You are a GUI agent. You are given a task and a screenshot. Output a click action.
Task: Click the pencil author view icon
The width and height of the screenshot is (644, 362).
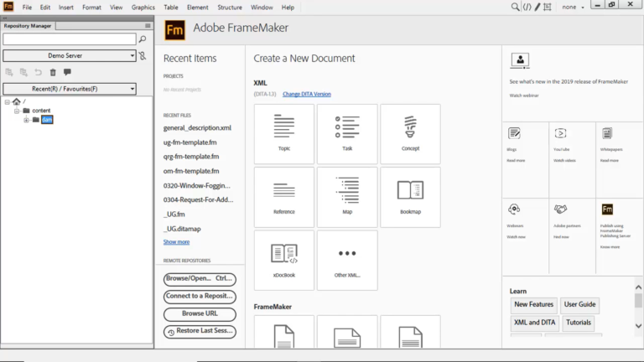pos(538,7)
